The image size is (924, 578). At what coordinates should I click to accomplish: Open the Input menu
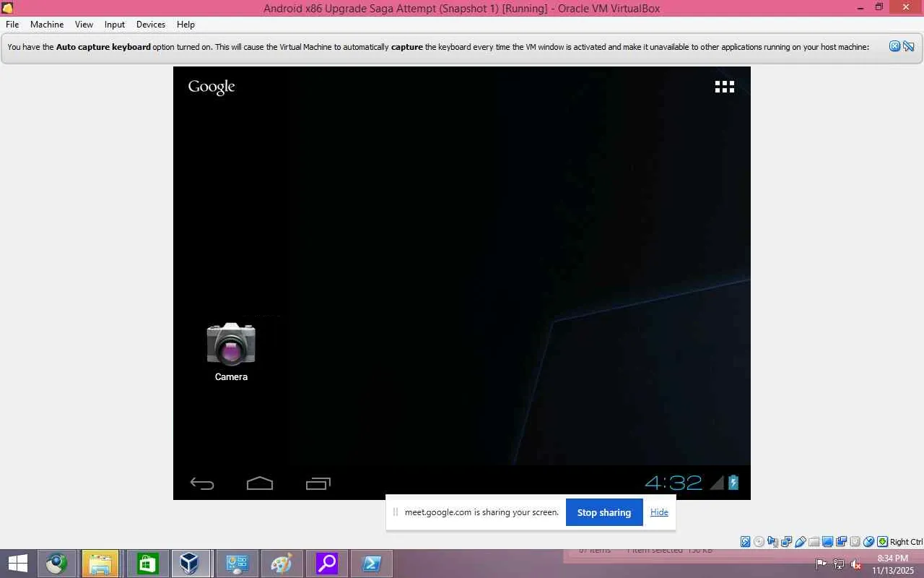coord(115,25)
